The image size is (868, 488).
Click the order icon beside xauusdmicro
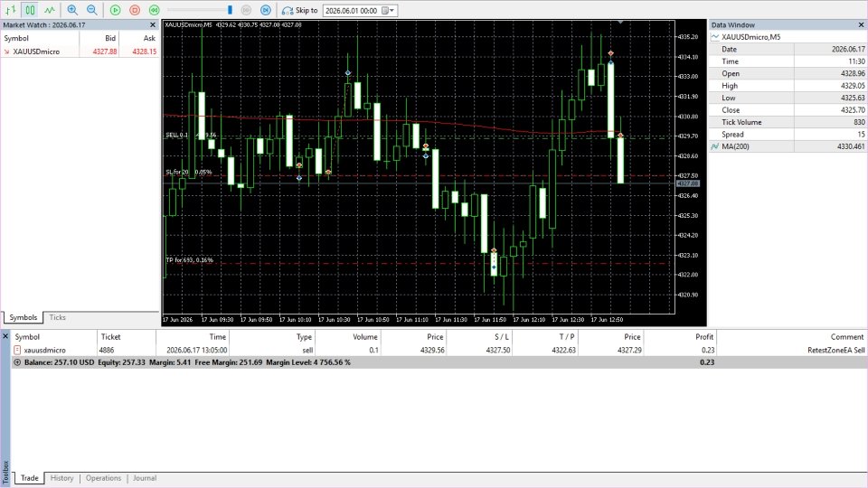17,350
